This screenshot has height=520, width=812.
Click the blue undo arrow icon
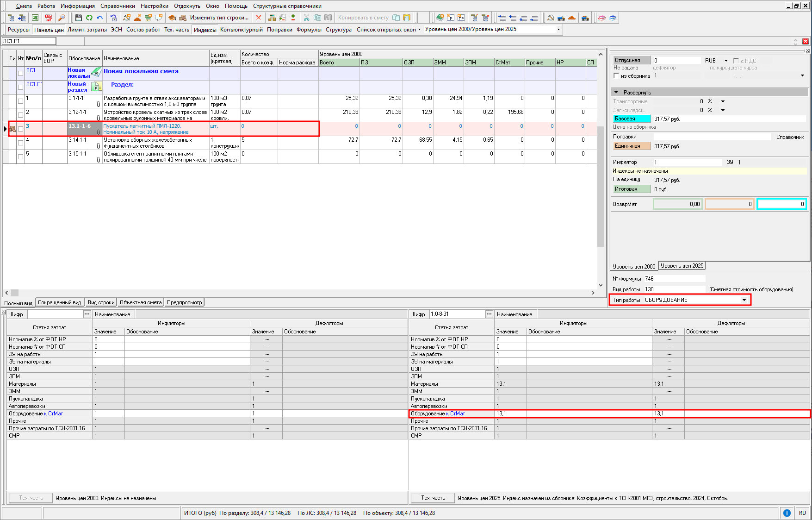pyautogui.click(x=99, y=18)
